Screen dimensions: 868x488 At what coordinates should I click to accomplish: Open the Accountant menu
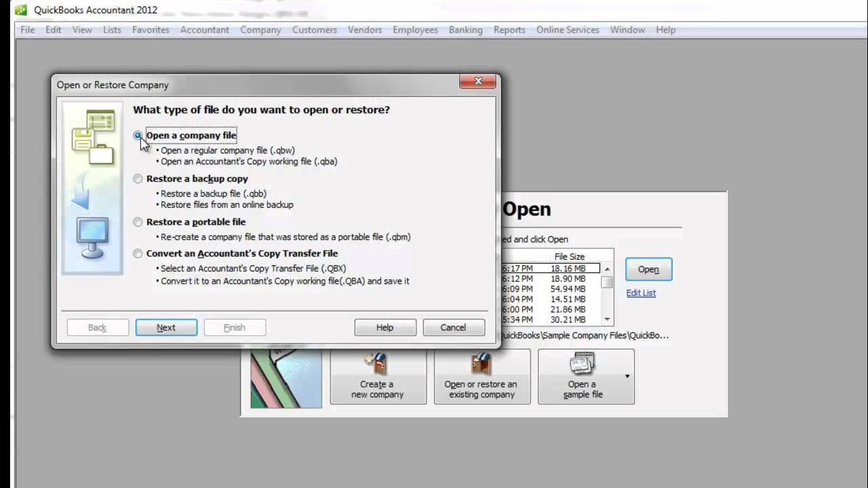(x=205, y=30)
